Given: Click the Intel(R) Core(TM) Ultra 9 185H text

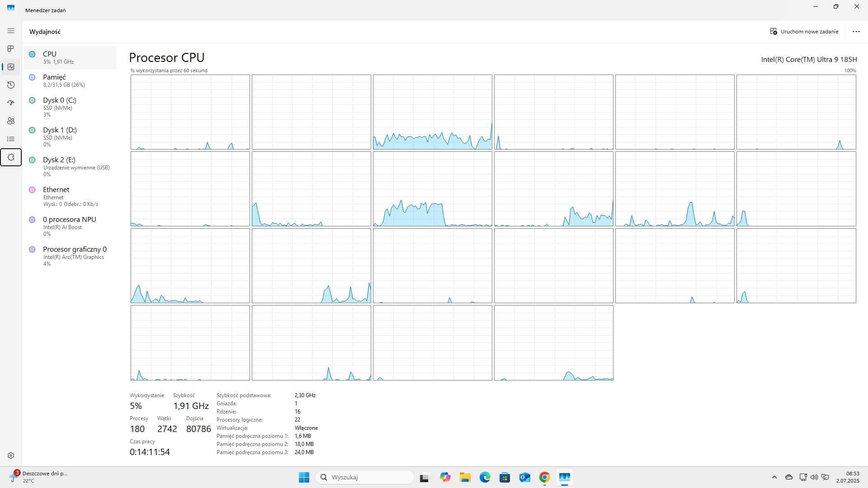Looking at the screenshot, I should click(809, 59).
